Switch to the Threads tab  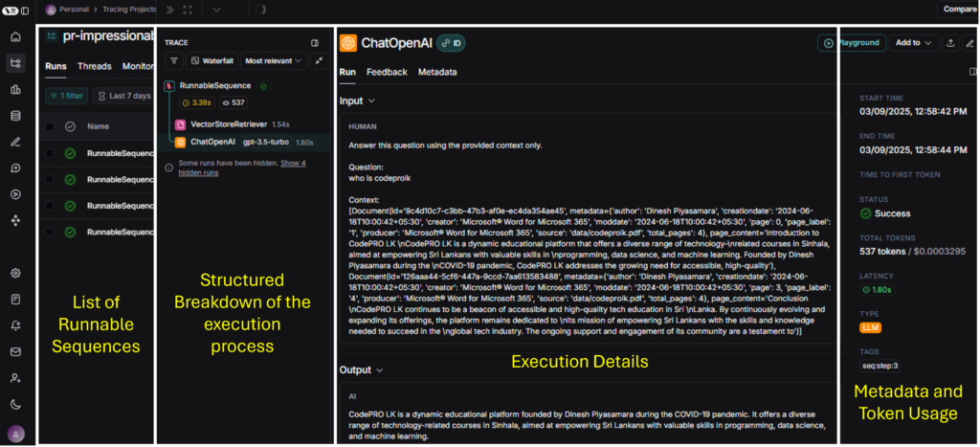95,66
